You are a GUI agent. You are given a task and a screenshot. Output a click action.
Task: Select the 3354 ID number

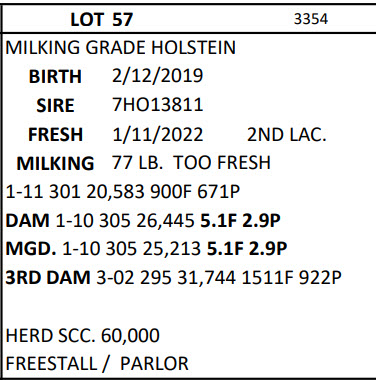[x=311, y=19]
